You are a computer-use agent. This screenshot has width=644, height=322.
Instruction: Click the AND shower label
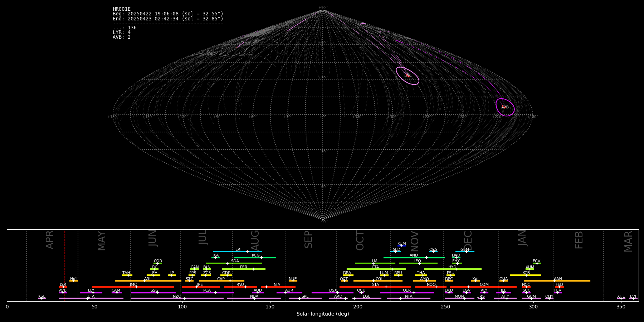point(414,255)
